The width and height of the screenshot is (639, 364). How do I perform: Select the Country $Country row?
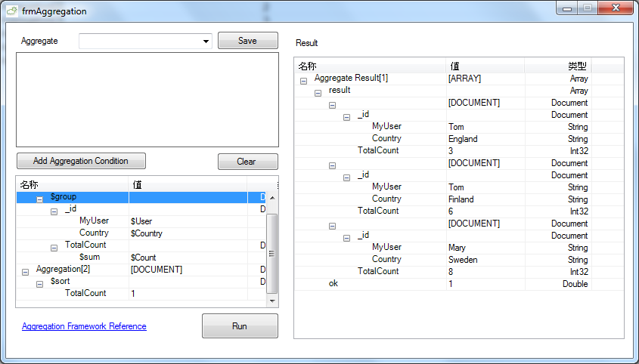(x=141, y=233)
